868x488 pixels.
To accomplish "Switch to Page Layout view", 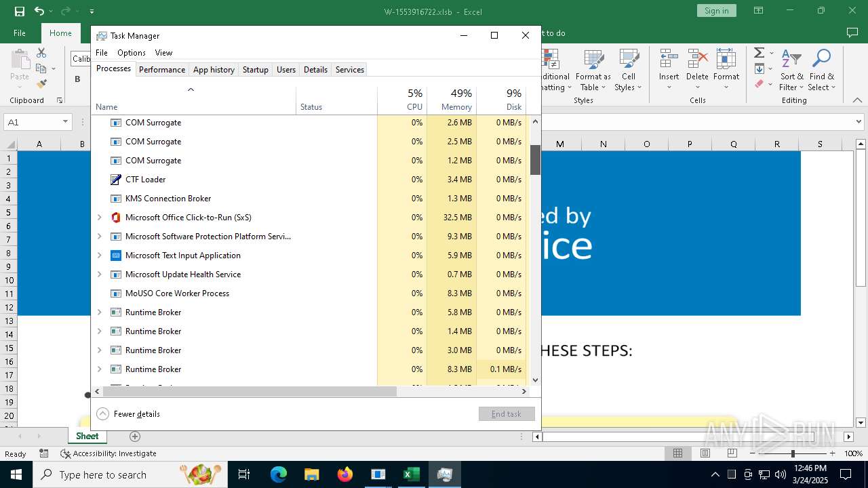I will pos(705,453).
